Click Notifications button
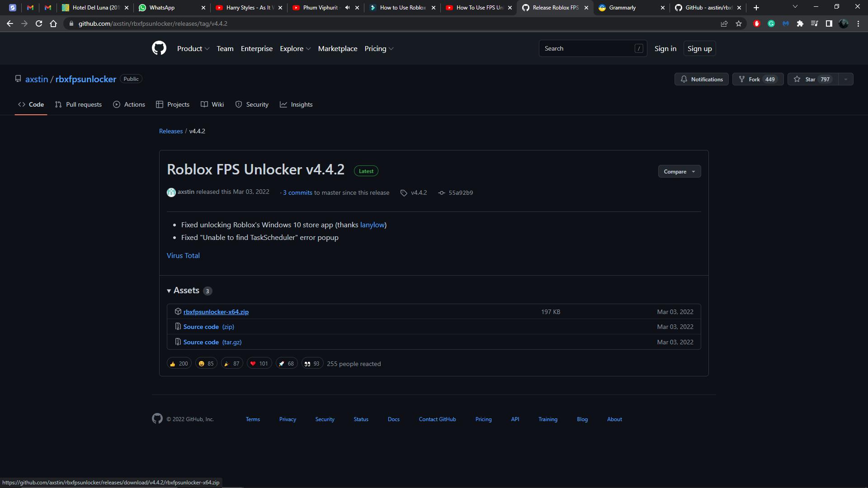 (x=702, y=79)
